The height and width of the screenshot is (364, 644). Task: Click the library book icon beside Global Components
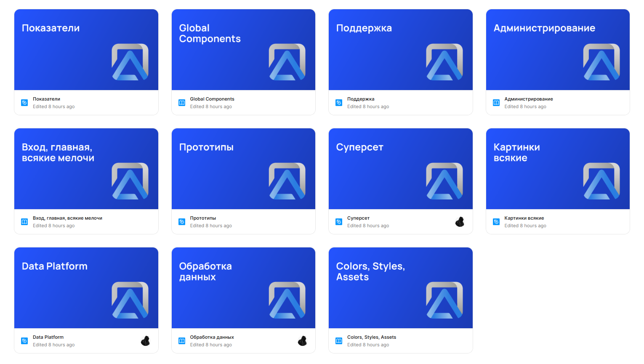(x=182, y=103)
